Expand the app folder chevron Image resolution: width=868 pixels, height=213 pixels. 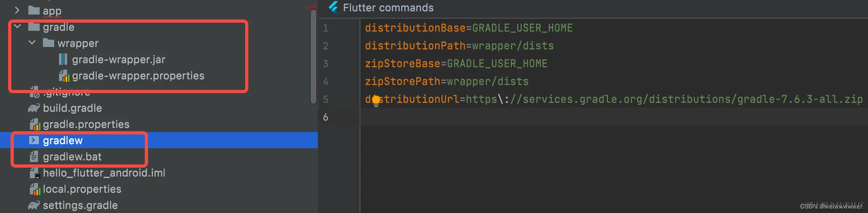click(x=17, y=10)
